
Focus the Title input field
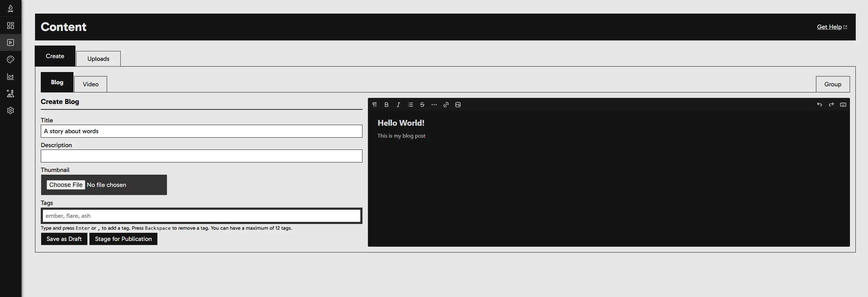coord(202,131)
